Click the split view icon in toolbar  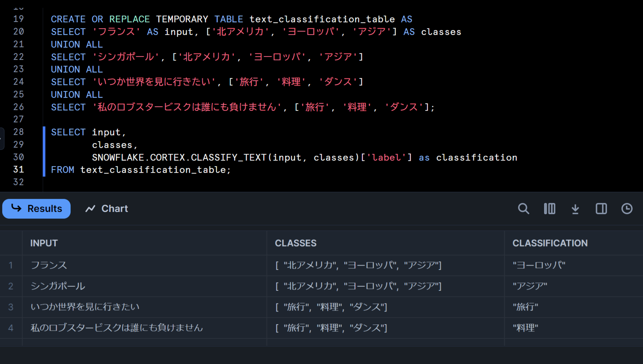coord(601,208)
